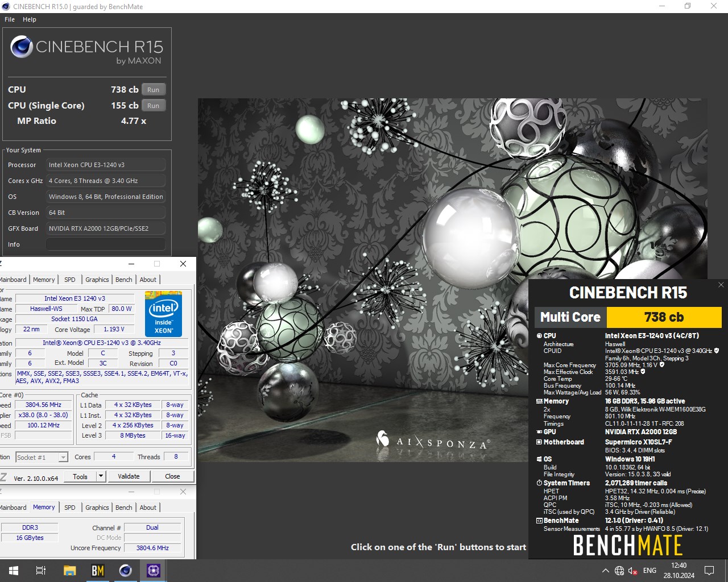Screen dimensions: 728x582
Task: Open SPD tab in lower CPU-Z window
Action: (70, 508)
